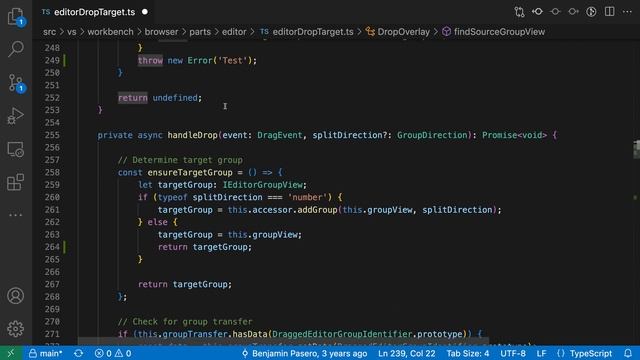Click 'src' in the breadcrumb

point(49,32)
